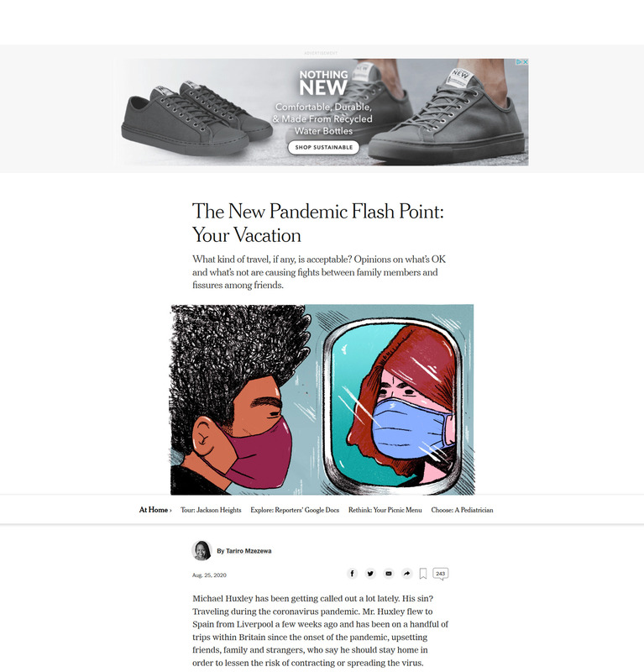Select Explore: Reporters' Google Docs

[295, 510]
